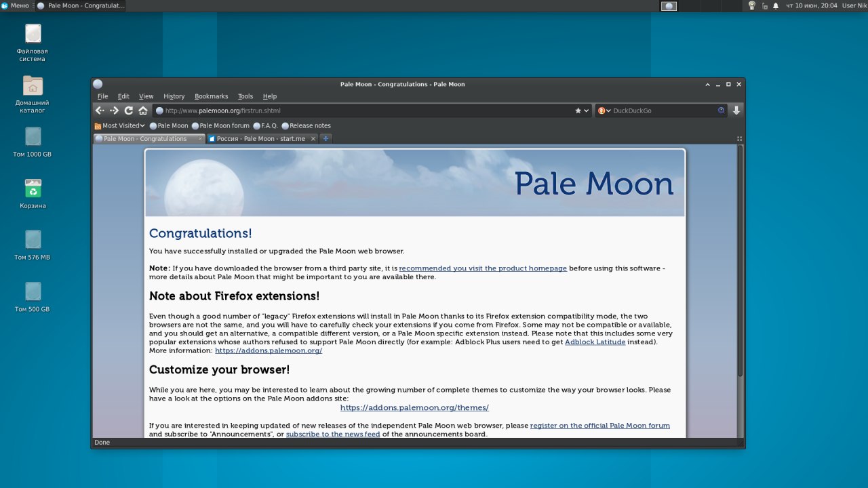The width and height of the screenshot is (868, 488).
Task: Open the URL history dropdown arrow
Action: (x=587, y=110)
